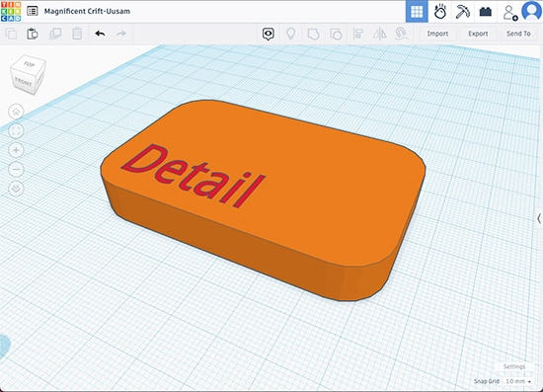Image resolution: width=543 pixels, height=392 pixels.
Task: Zoom out with the minus button
Action: (16, 169)
